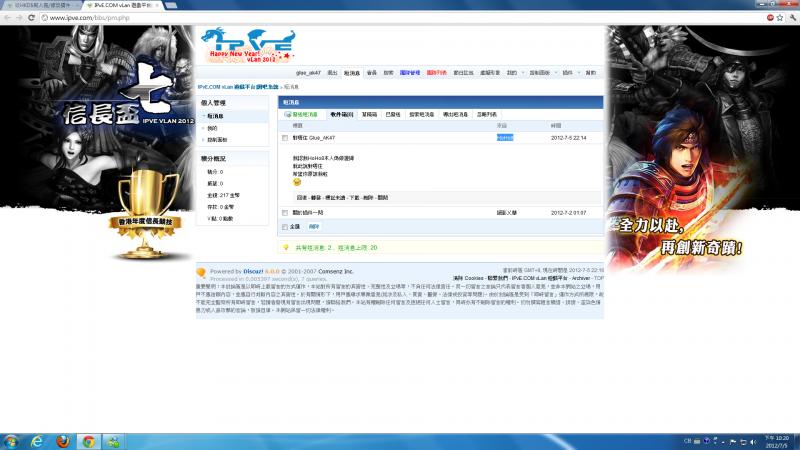Reload the page with the refresh icon
This screenshot has width=800, height=450.
point(31,17)
